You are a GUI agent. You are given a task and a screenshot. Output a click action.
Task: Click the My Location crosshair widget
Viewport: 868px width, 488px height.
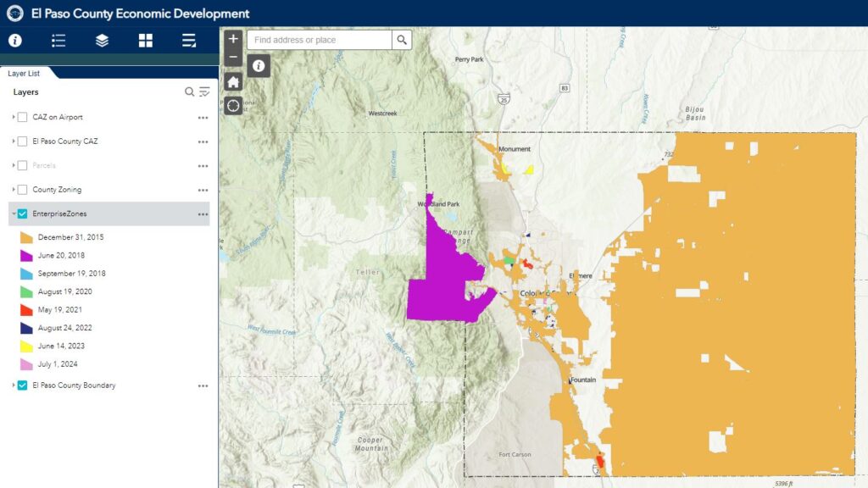[231, 104]
